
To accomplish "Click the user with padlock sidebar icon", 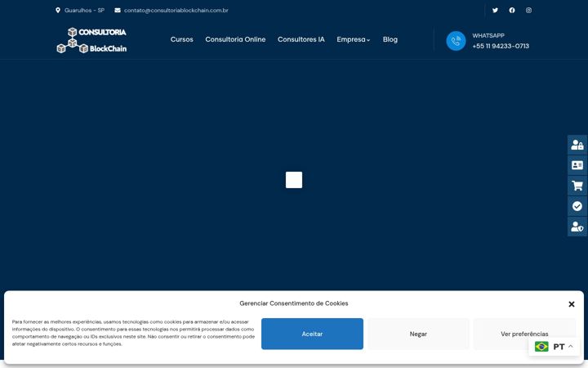I will [x=577, y=145].
